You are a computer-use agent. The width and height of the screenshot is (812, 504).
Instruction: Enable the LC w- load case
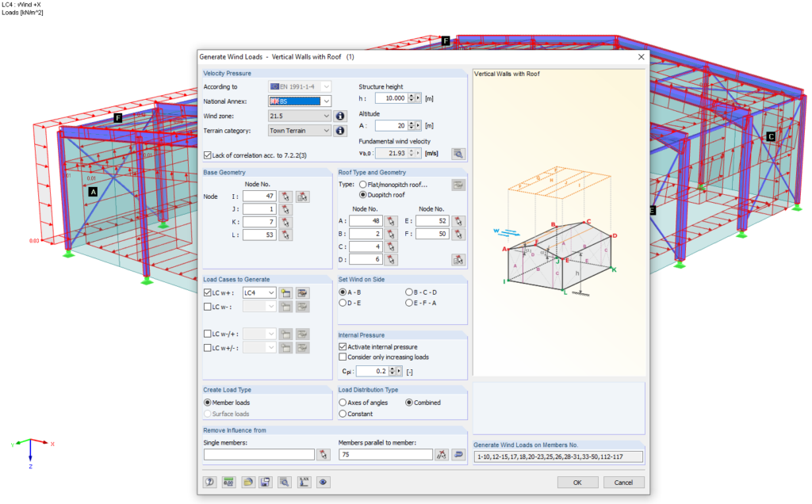(208, 306)
